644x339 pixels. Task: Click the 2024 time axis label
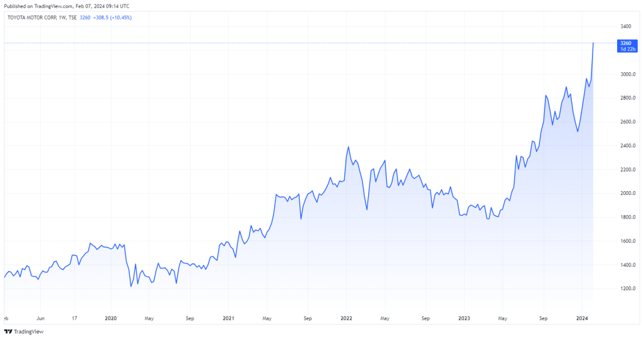click(x=582, y=318)
